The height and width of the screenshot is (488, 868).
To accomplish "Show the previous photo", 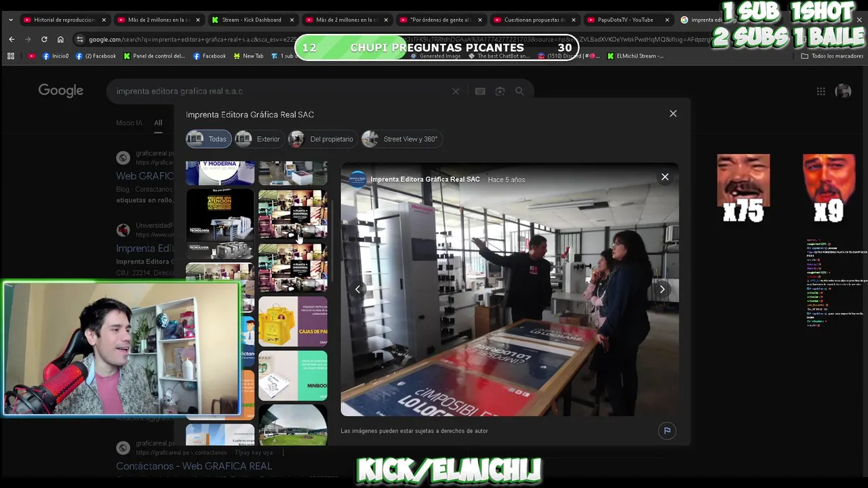I will point(357,289).
